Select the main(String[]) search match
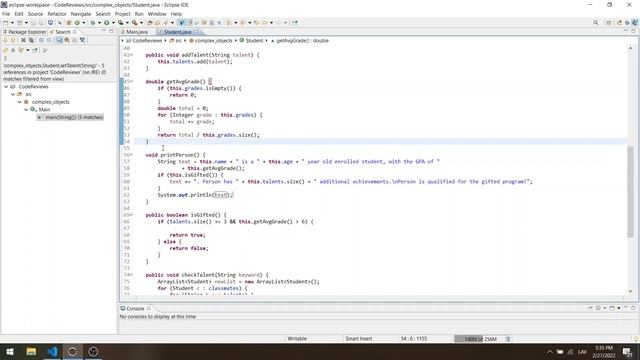 (x=70, y=117)
